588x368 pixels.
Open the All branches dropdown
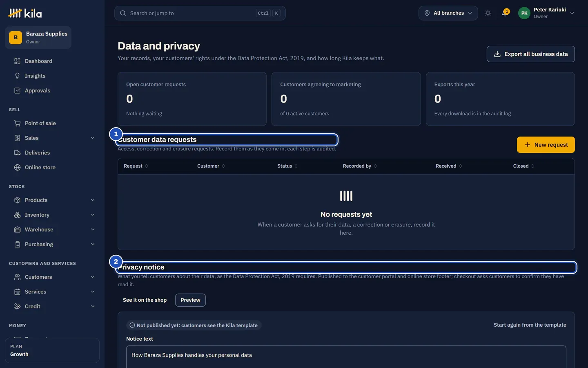(448, 13)
